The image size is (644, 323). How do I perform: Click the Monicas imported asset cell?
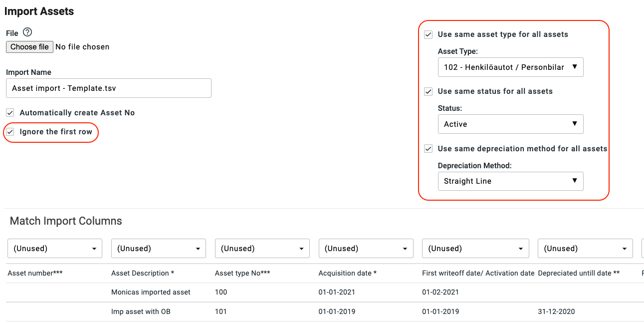[x=151, y=292]
